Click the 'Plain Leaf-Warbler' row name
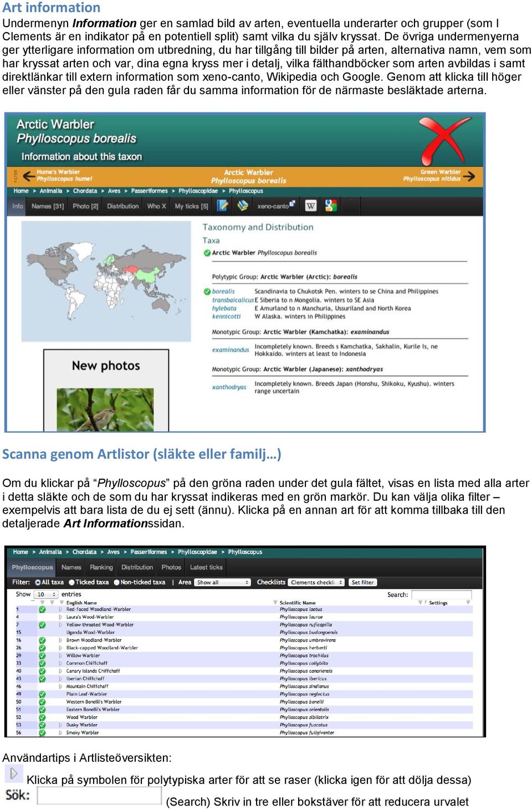The image size is (532, 810). (86, 694)
